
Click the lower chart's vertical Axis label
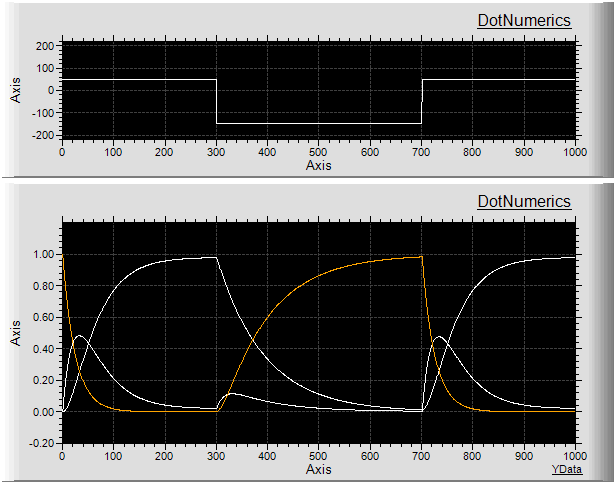pyautogui.click(x=15, y=333)
